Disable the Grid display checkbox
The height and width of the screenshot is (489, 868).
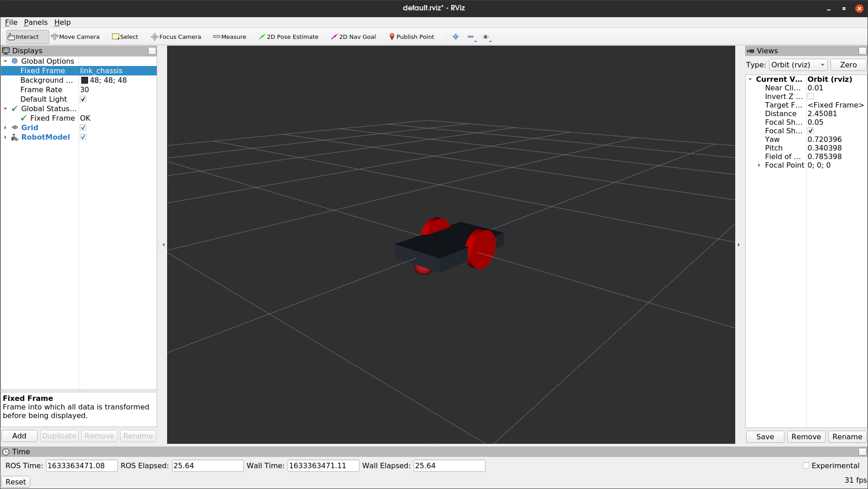pos(83,127)
